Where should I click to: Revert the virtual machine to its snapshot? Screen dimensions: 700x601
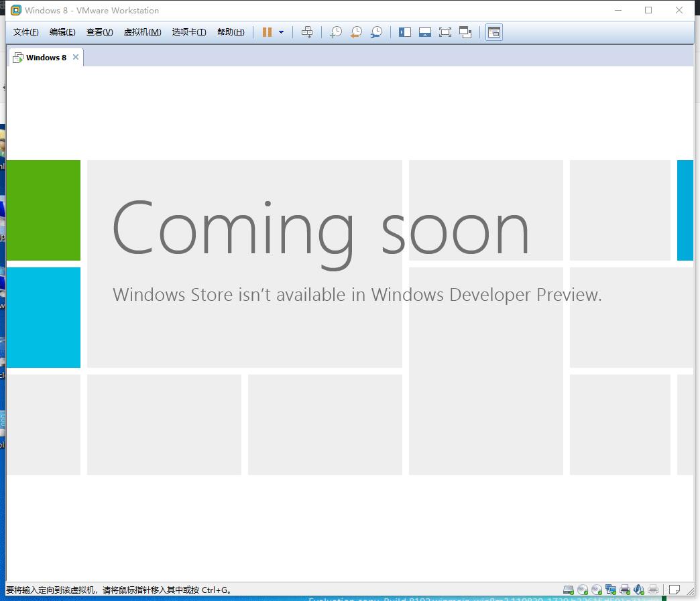coord(356,32)
